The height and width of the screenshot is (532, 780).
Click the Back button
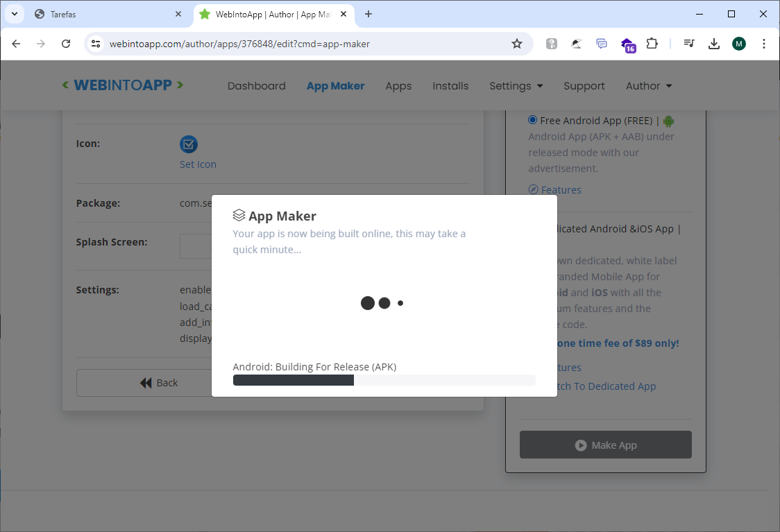pyautogui.click(x=144, y=383)
